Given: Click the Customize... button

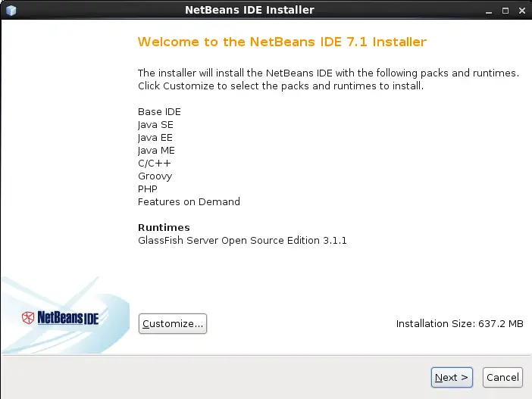Looking at the screenshot, I should point(172,324).
